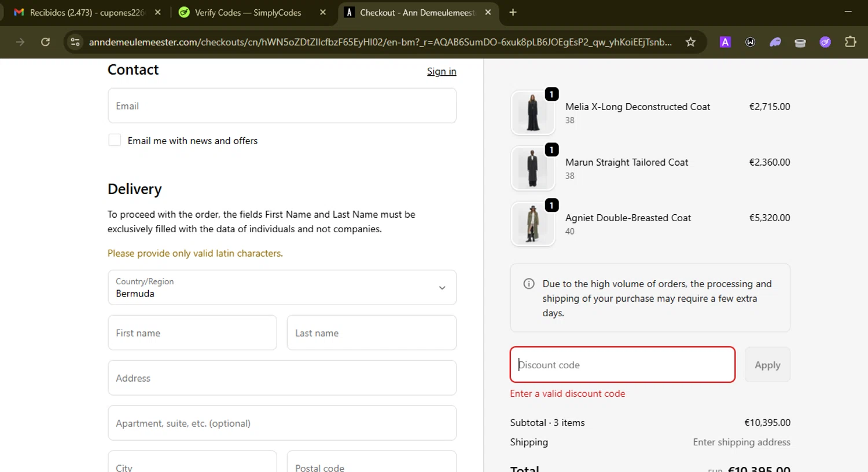Click the Apartment, suite field
Viewport: 868px width, 472px height.
pos(282,423)
